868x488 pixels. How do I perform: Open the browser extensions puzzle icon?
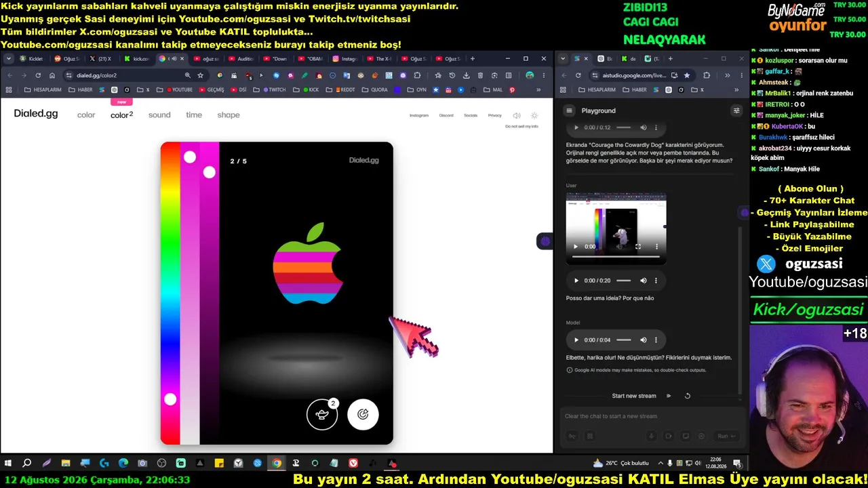(x=417, y=75)
